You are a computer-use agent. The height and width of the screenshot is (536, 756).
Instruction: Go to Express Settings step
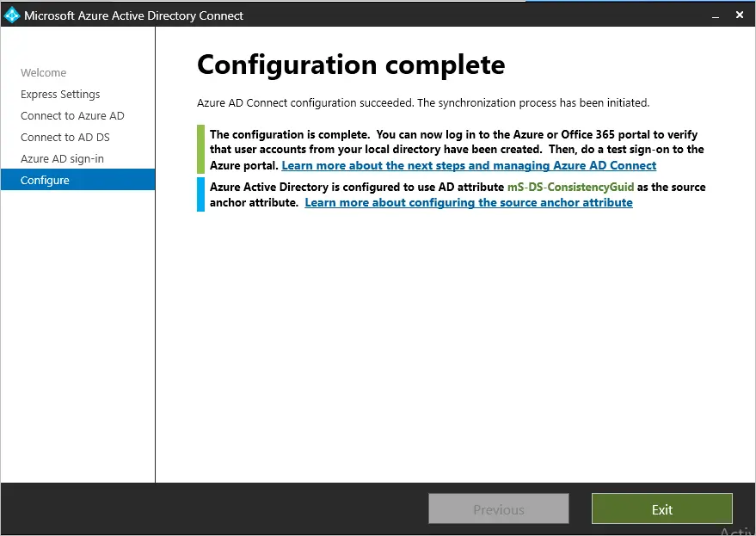click(x=60, y=94)
